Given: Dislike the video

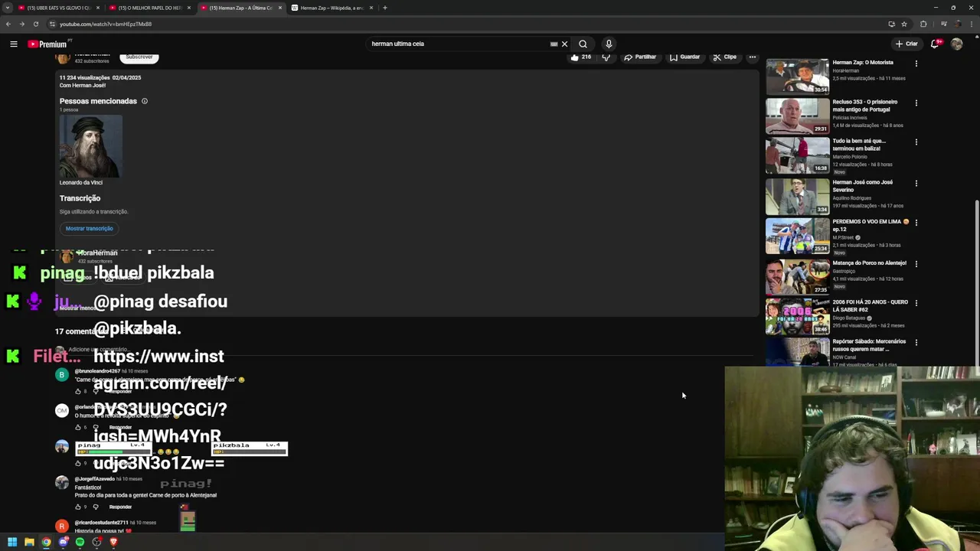Looking at the screenshot, I should coord(606,57).
